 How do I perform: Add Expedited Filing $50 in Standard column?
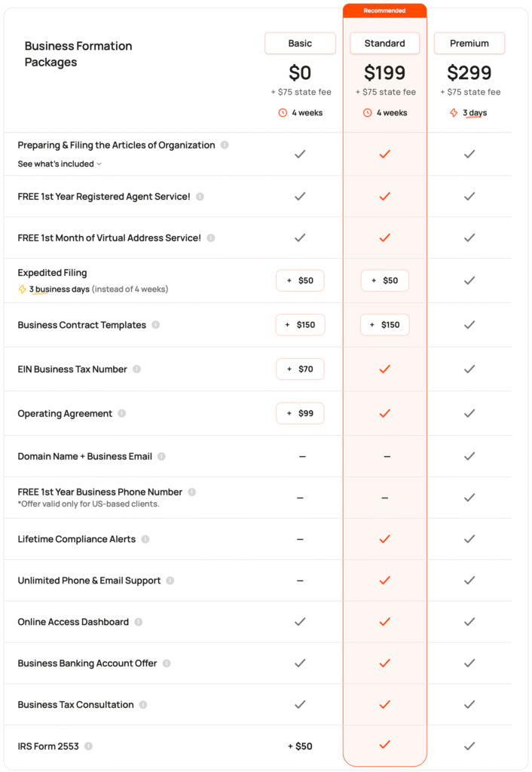coord(385,280)
